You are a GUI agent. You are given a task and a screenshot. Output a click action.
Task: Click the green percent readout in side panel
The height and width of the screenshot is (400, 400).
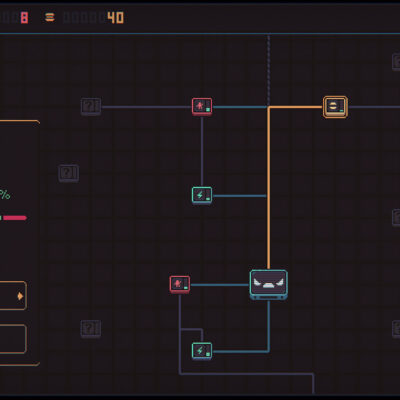[5, 195]
